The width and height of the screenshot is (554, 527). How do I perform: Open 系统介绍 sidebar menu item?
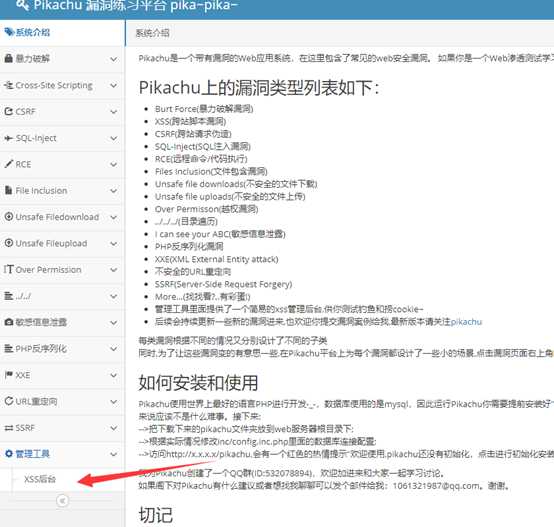tap(62, 32)
